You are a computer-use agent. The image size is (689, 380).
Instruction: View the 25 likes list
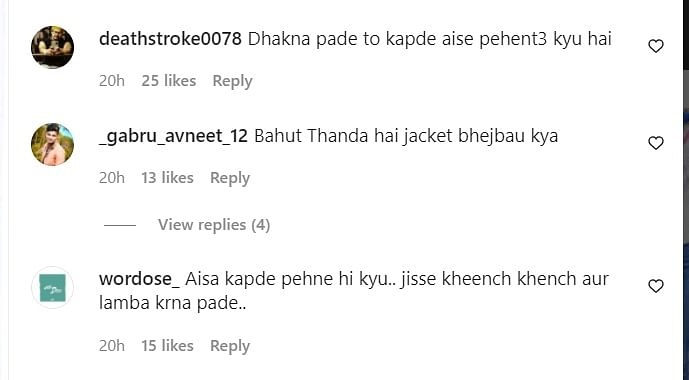[x=169, y=81]
